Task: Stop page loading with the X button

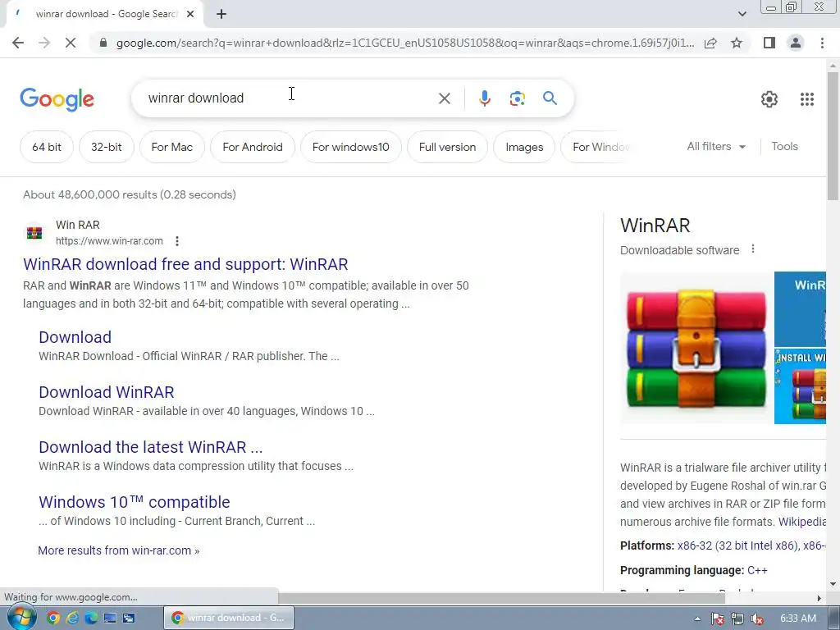Action: 71,43
